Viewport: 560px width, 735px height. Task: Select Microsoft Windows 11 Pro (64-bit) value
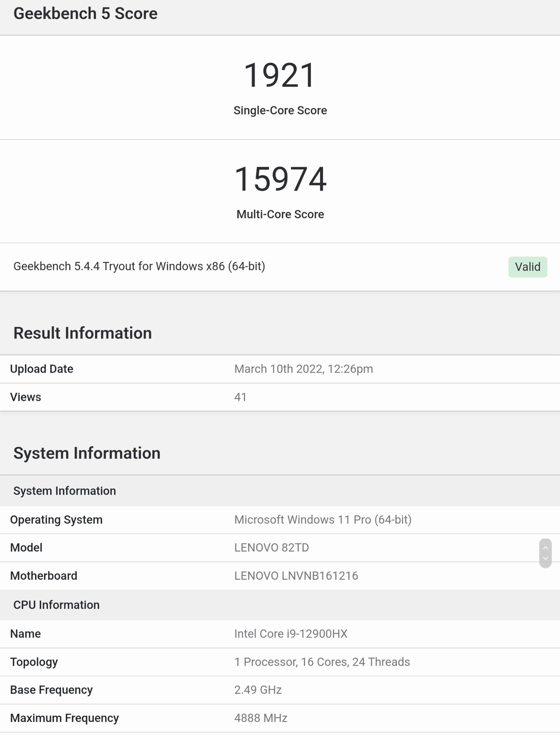click(x=323, y=520)
